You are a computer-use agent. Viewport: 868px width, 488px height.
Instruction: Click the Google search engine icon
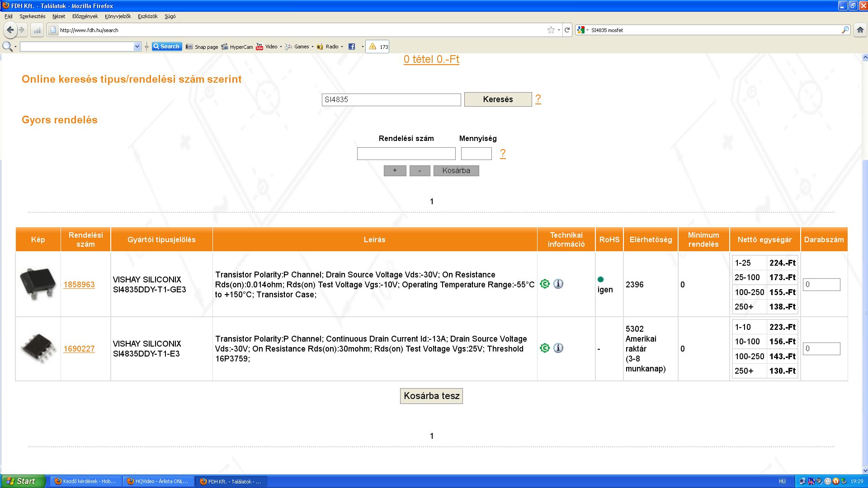[x=581, y=30]
